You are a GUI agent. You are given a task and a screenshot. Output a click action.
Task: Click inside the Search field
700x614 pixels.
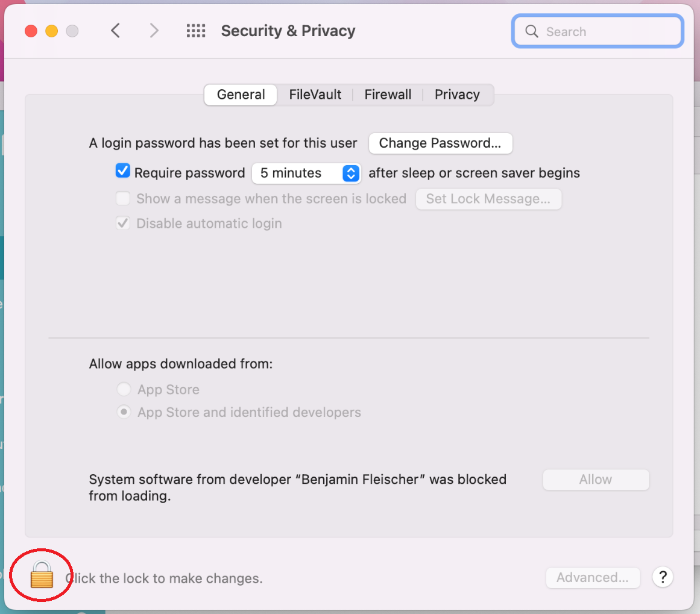tap(597, 31)
